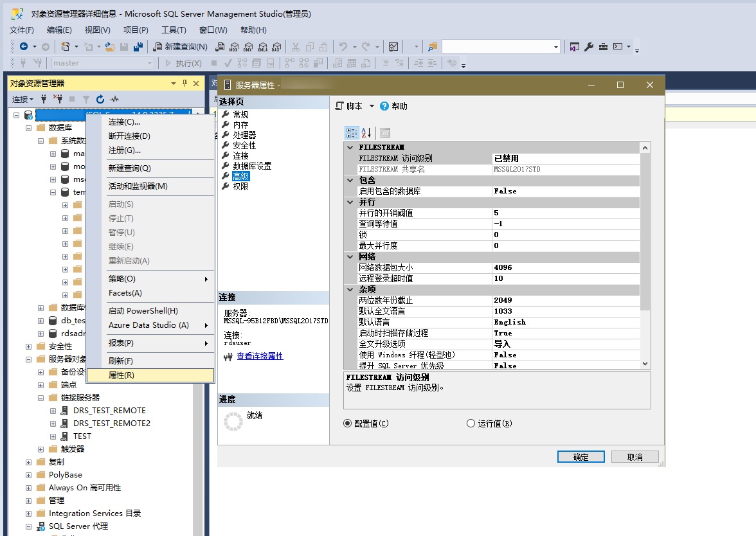The image size is (756, 536).
Task: Click the DAX query icon in toolbar
Action: point(276,47)
